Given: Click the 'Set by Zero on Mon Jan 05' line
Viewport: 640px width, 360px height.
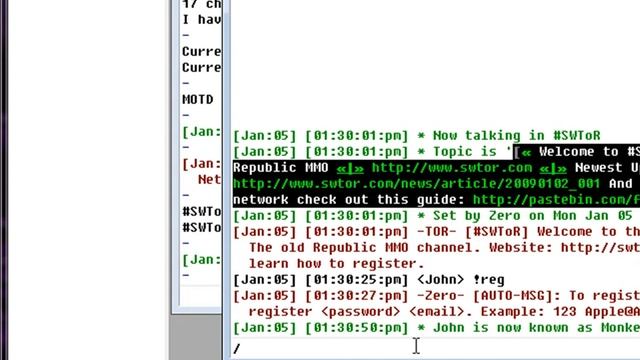Looking at the screenshot, I should tap(433, 216).
